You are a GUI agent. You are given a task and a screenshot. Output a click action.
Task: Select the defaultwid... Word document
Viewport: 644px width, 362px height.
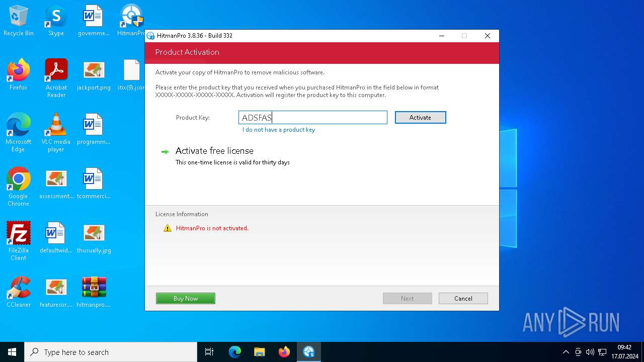coord(56,238)
